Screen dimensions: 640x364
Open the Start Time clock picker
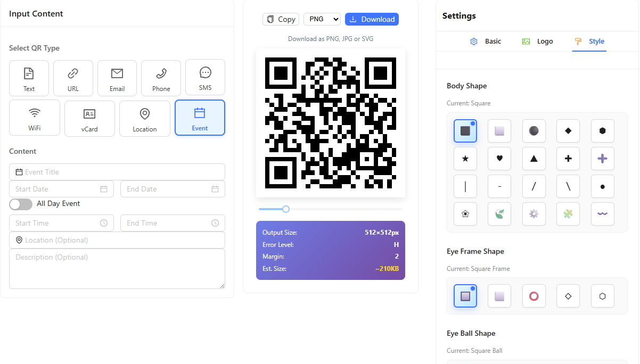[104, 223]
